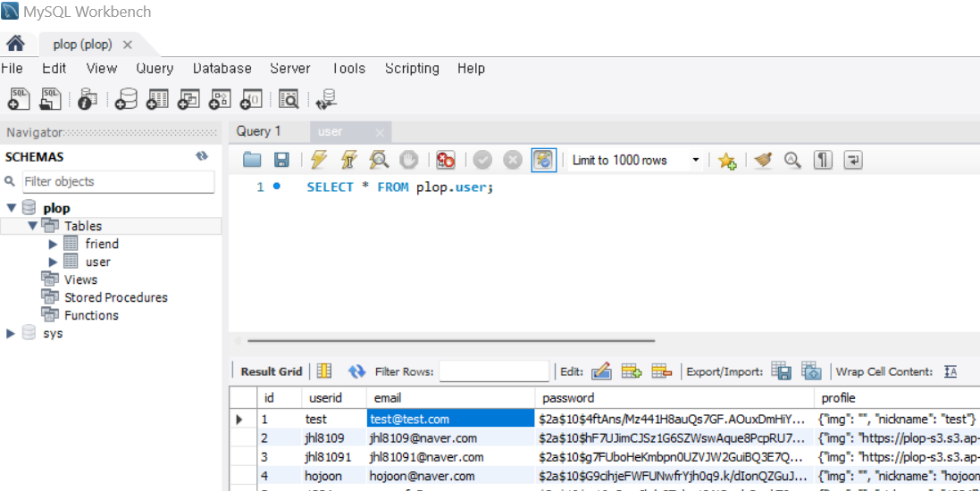Close the plop (plop) connection tab

click(128, 45)
